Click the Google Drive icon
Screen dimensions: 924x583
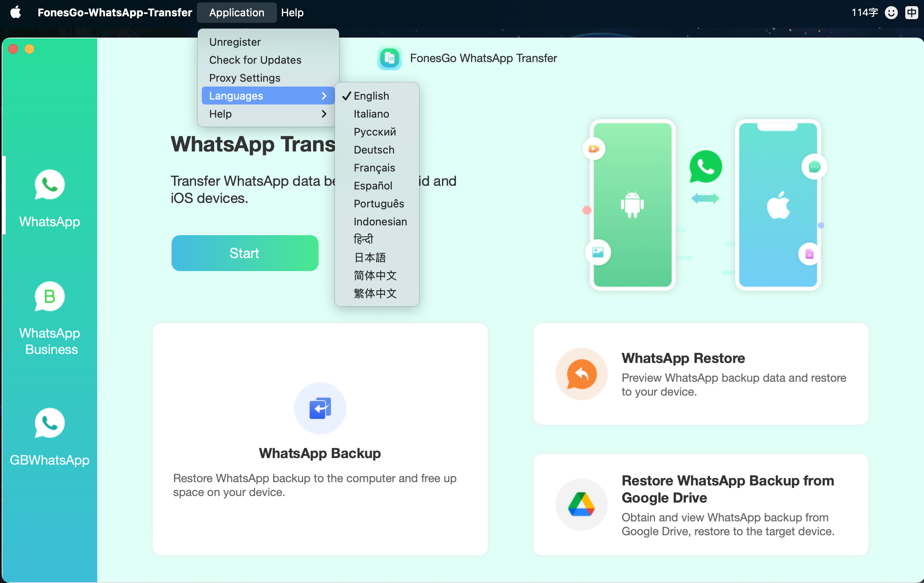[x=582, y=505]
